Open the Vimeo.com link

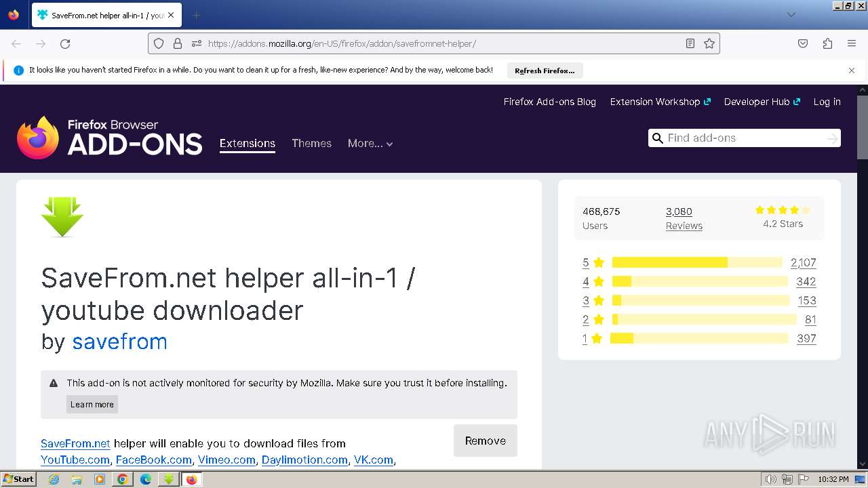(x=226, y=460)
